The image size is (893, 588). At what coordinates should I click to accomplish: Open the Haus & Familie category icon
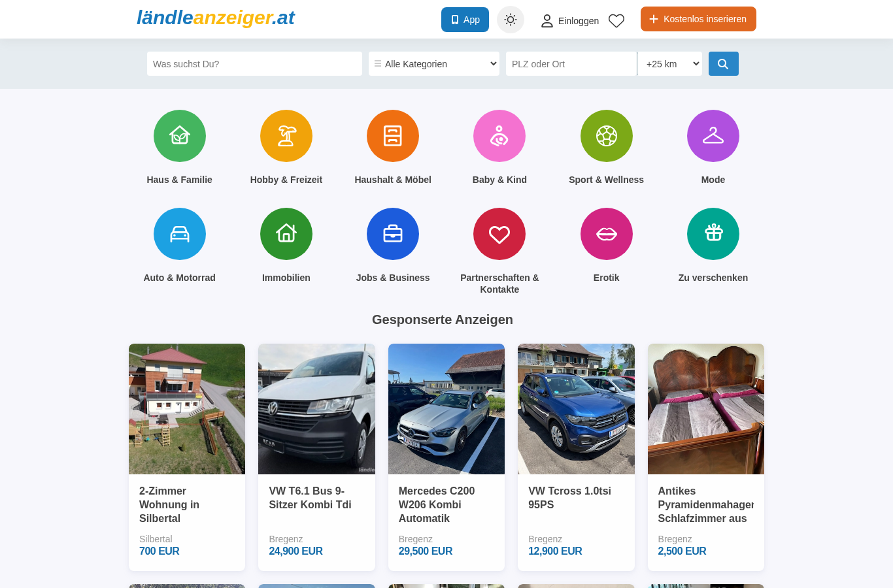click(180, 136)
